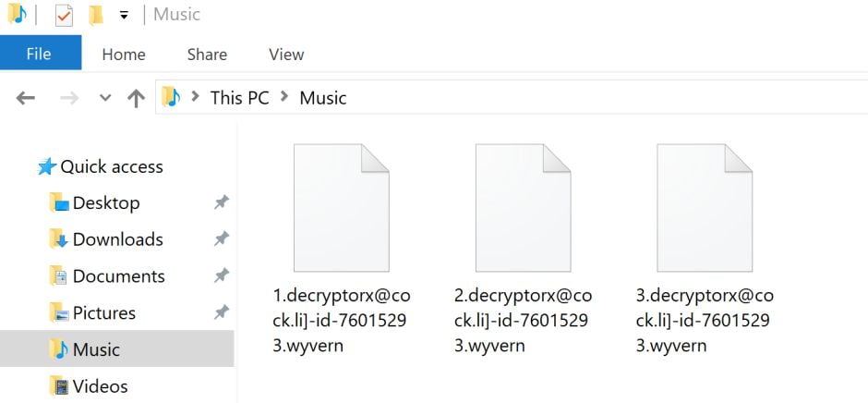Image resolution: width=868 pixels, height=403 pixels.
Task: Click the Downloads folder icon in sidebar
Action: click(x=59, y=239)
